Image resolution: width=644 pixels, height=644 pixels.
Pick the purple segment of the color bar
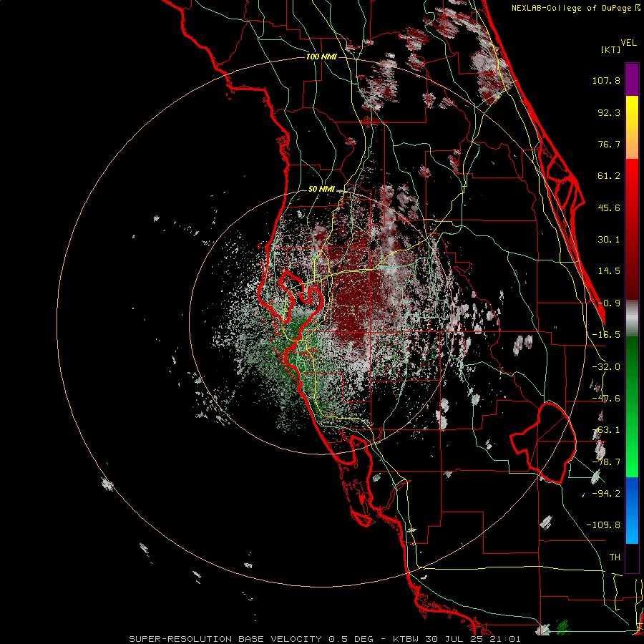[x=632, y=79]
